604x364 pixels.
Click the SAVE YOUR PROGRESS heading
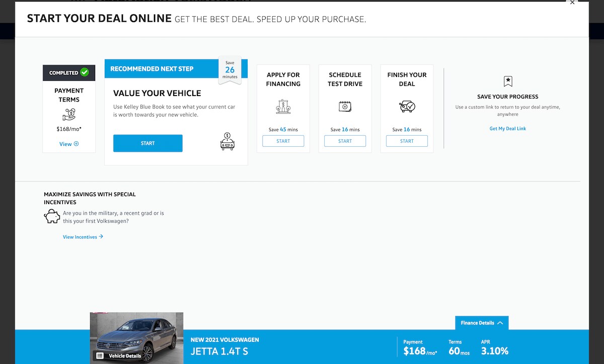pos(508,97)
